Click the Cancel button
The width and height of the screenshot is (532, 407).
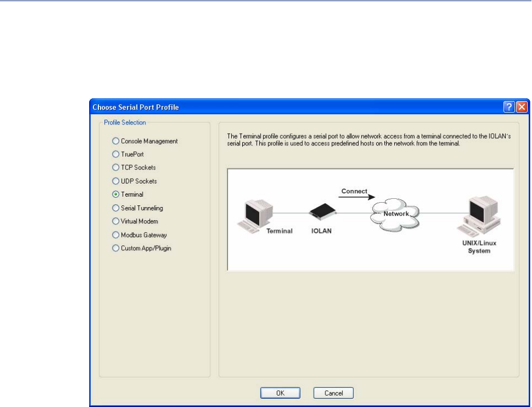334,393
